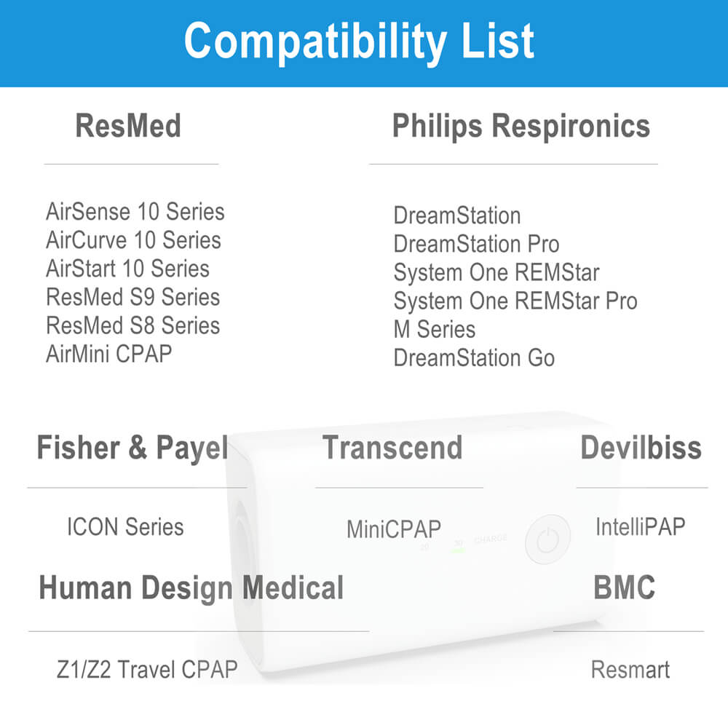
Task: Click the Compatibility List title banner
Action: click(364, 43)
